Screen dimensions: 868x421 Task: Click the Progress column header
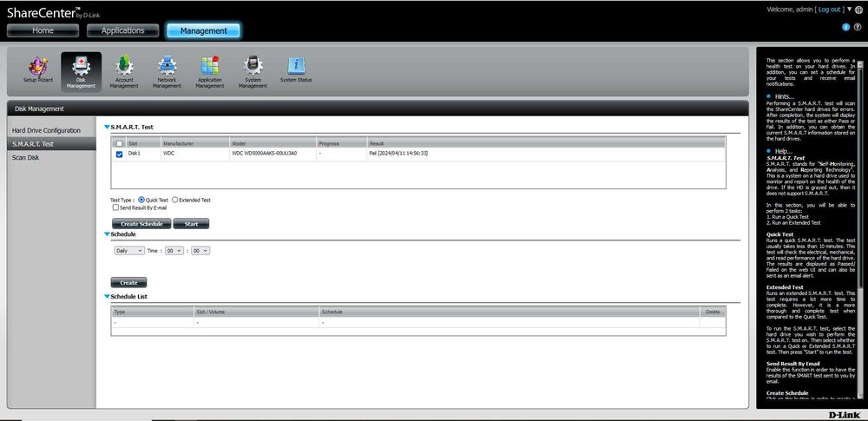click(341, 143)
